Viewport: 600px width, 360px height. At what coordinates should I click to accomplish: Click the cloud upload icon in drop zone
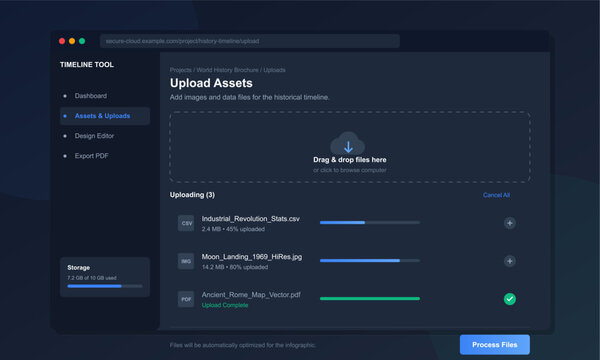[x=348, y=143]
